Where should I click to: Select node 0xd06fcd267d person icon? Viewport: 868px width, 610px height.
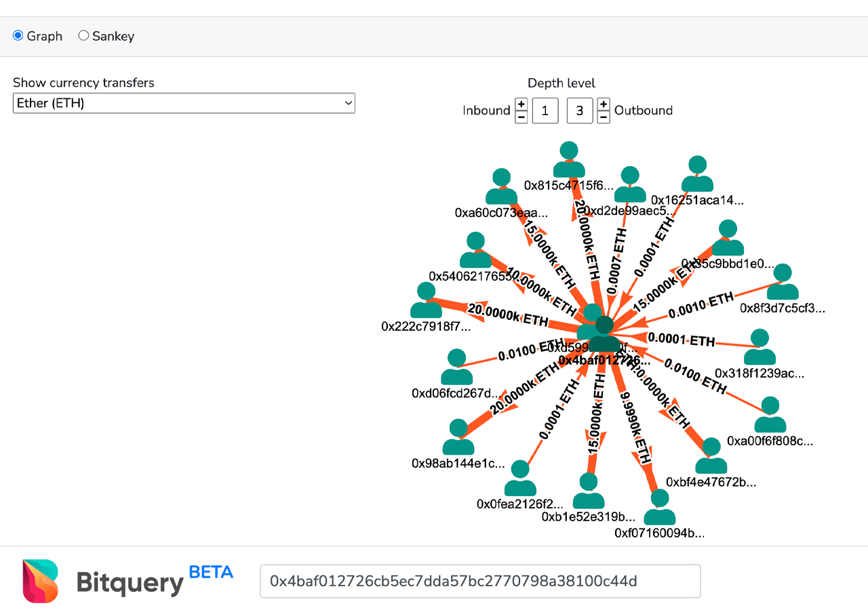(457, 367)
